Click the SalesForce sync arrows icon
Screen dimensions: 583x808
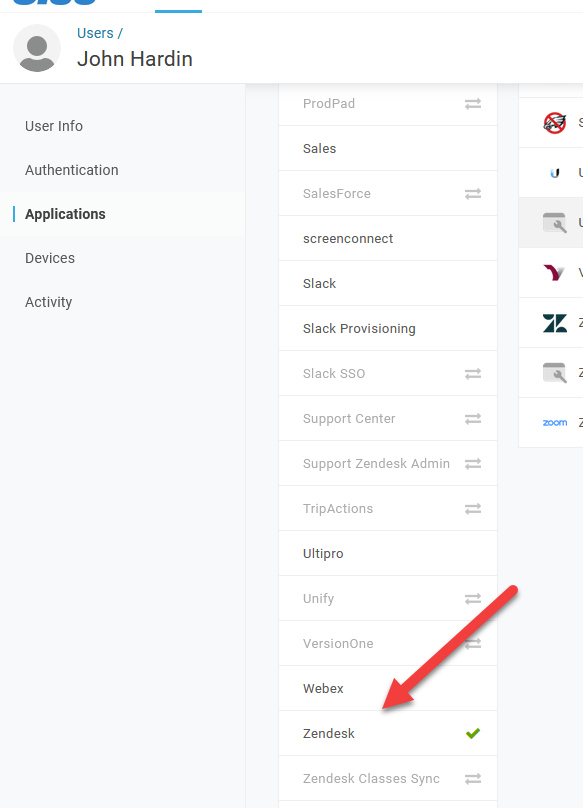(473, 194)
